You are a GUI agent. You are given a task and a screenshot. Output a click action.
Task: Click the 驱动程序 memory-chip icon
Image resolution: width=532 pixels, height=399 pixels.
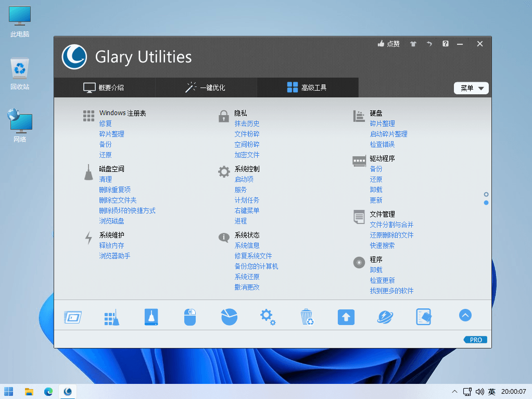tap(359, 161)
